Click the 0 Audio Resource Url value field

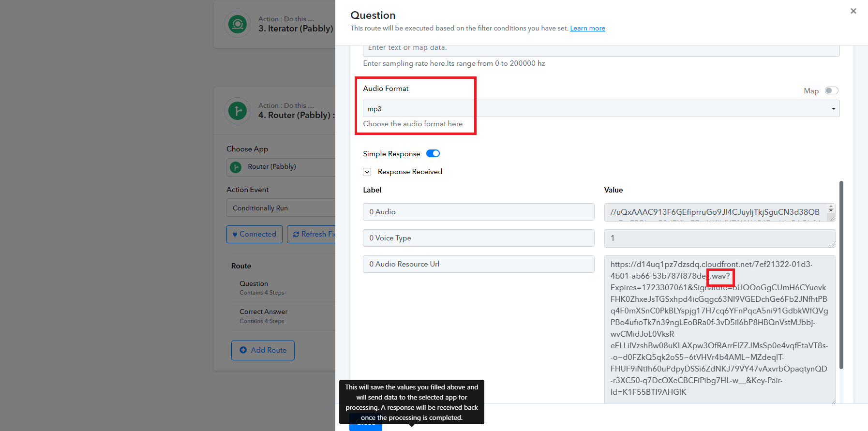[719, 329]
